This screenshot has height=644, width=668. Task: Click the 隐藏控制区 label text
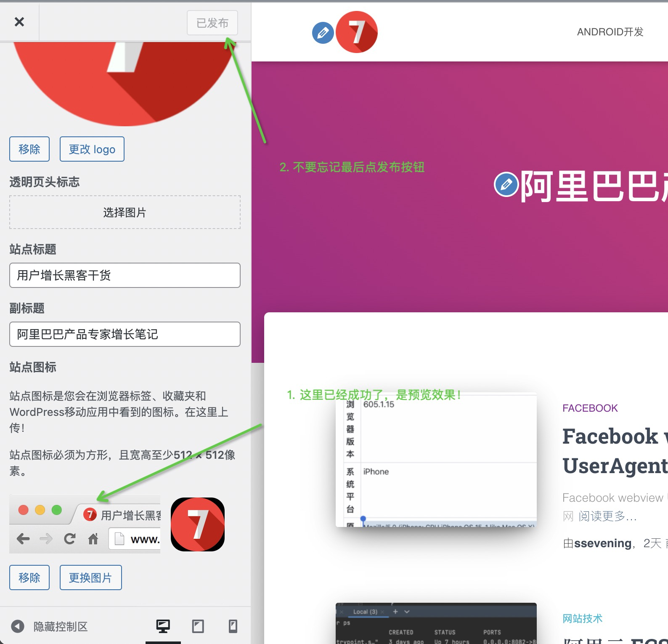click(61, 626)
